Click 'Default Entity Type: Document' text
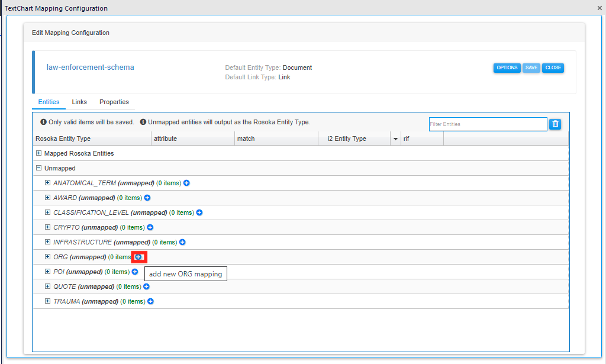The width and height of the screenshot is (606, 364). (x=269, y=67)
